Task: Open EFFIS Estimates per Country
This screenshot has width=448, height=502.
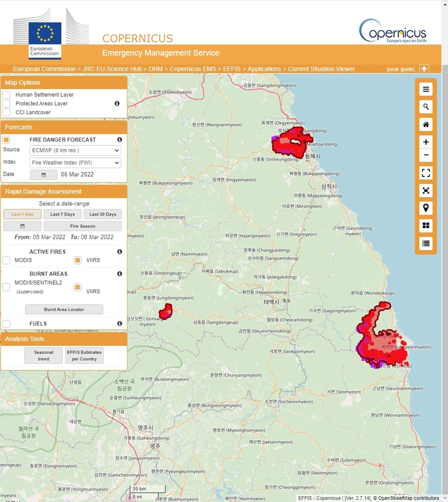Action: tap(84, 355)
